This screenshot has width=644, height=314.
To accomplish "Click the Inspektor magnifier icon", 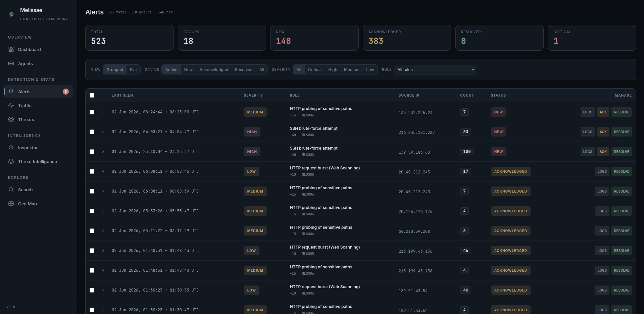I will pos(11,148).
